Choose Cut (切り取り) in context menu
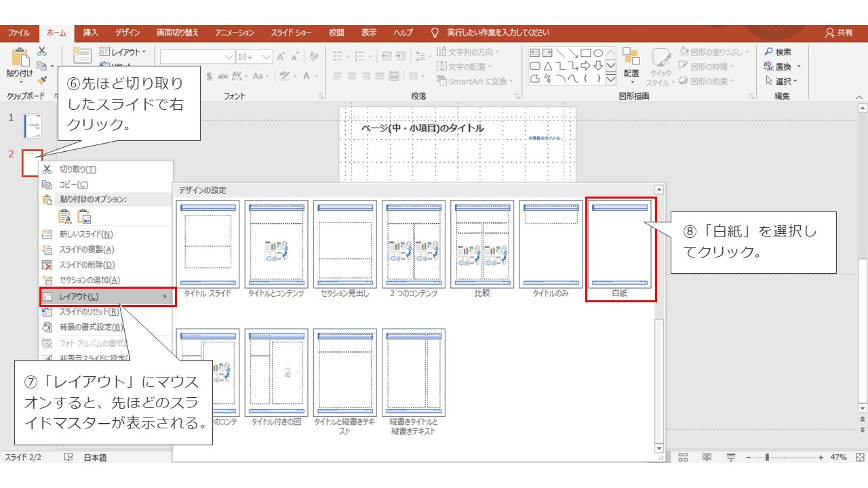This screenshot has height=488, width=868. coord(106,169)
